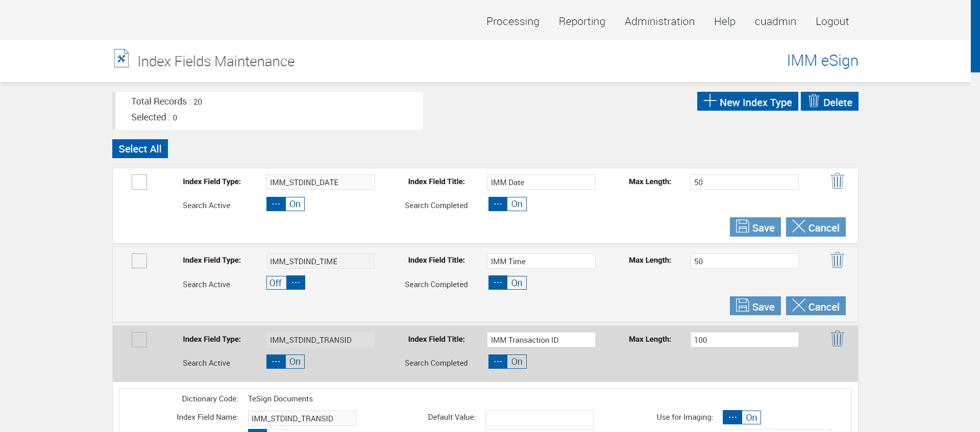Toggle Use for Imaging switch
The height and width of the screenshot is (432, 980).
pyautogui.click(x=741, y=418)
